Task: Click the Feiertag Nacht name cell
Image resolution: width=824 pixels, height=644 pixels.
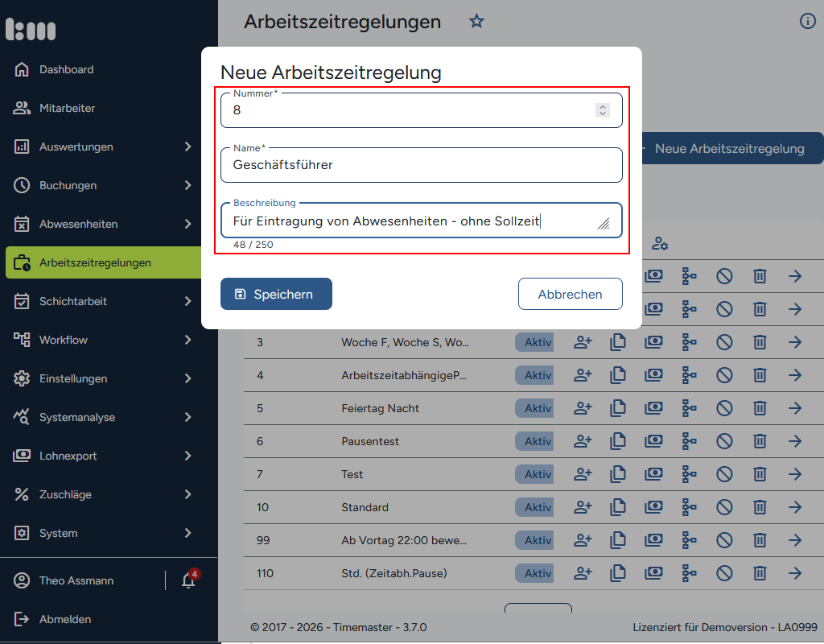Action: tap(381, 408)
